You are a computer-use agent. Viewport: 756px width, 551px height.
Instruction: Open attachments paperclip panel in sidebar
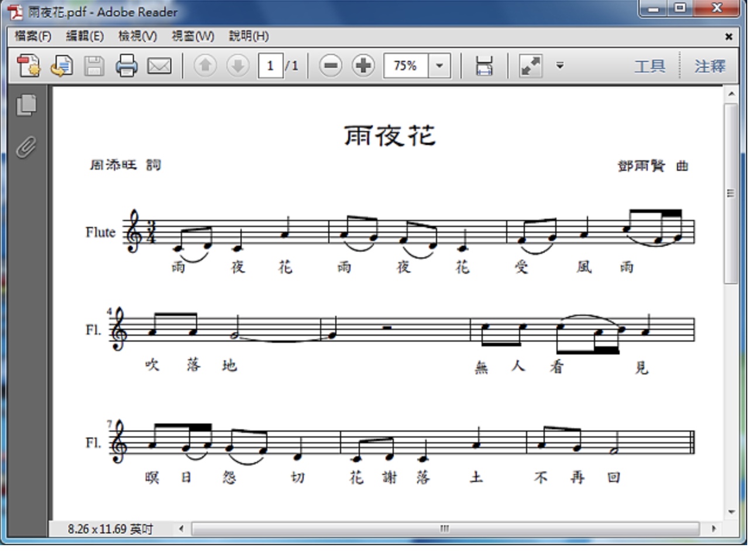(26, 147)
